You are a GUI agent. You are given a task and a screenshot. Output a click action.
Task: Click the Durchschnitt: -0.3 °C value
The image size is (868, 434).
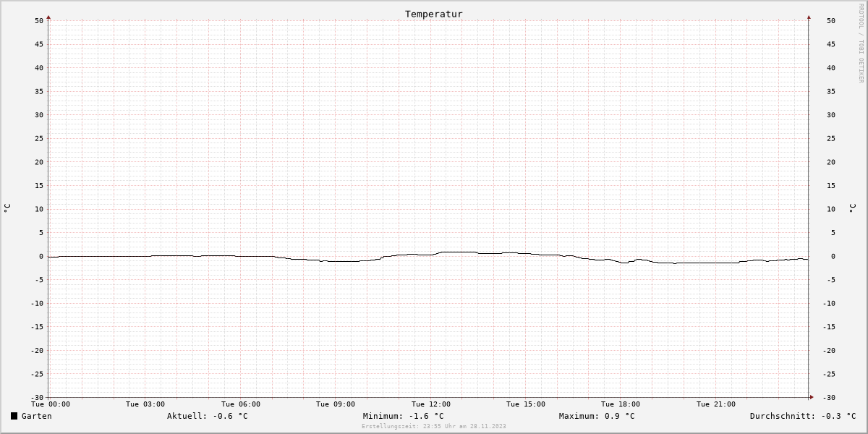click(803, 416)
